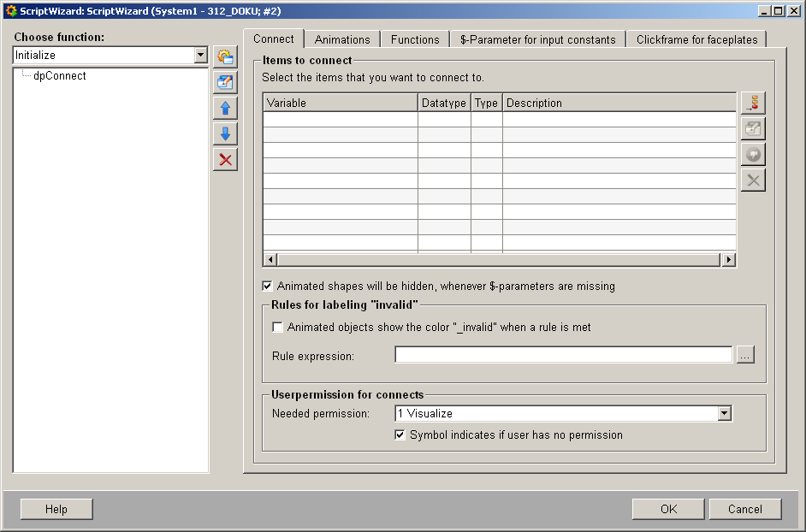Toggle 'Symbol indicates if user has no permission'
The image size is (806, 532).
(x=400, y=435)
